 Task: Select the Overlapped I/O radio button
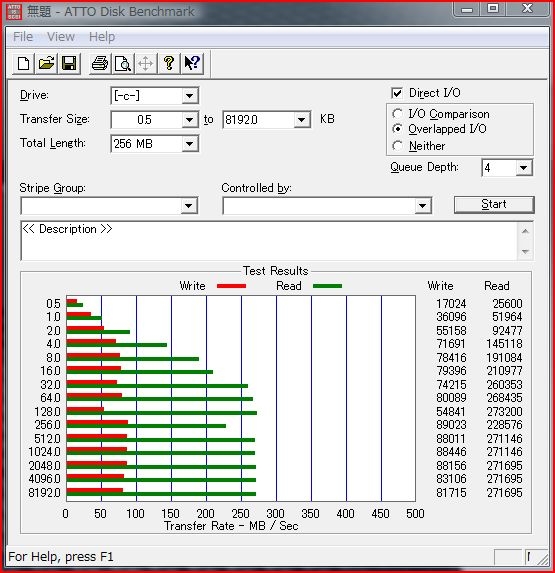pos(398,129)
